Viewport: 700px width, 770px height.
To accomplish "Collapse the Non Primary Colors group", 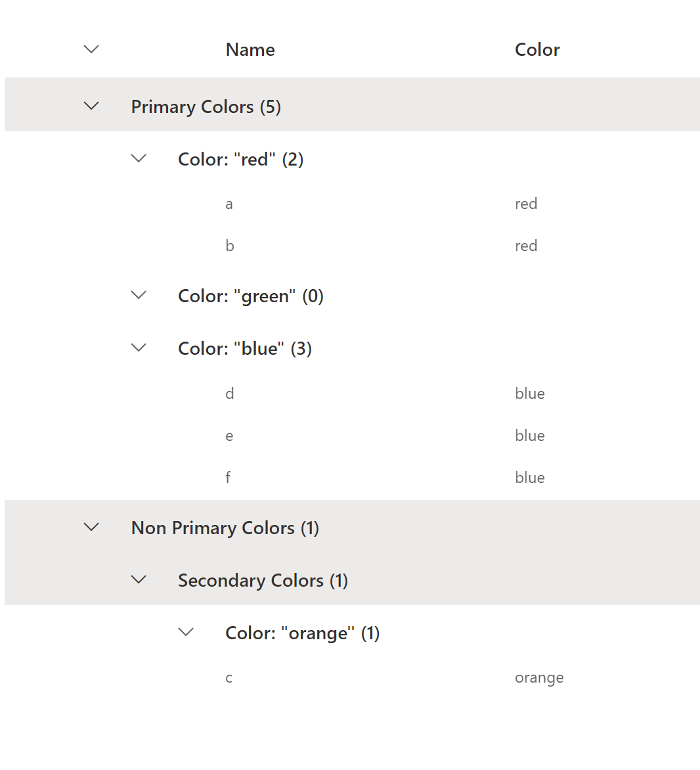I will (91, 526).
